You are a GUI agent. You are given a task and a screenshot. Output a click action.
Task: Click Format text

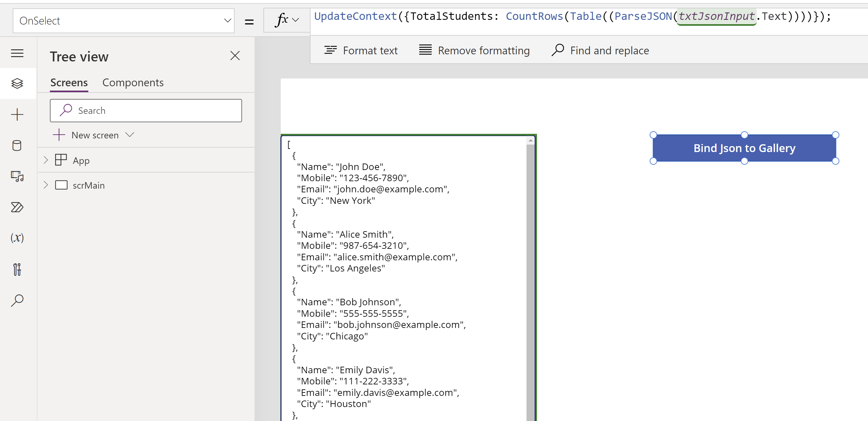[x=361, y=50]
